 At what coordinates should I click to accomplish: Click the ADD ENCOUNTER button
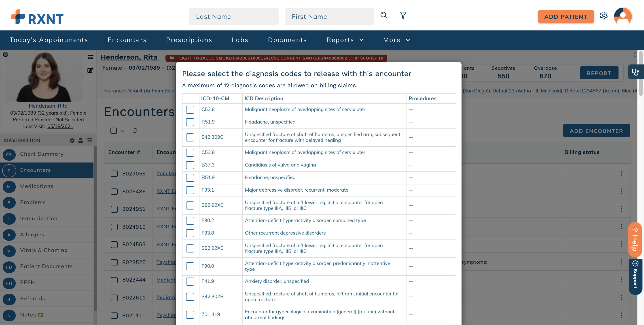click(x=597, y=130)
